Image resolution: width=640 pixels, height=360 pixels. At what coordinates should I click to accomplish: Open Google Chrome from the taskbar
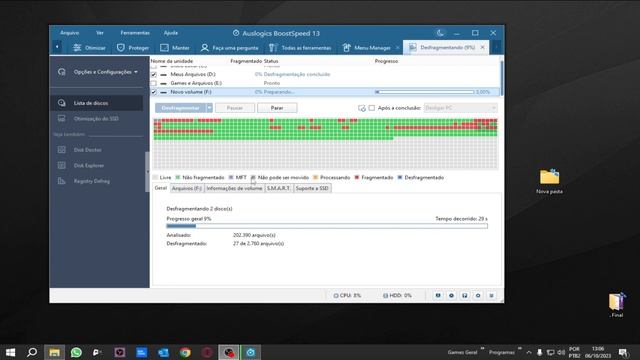pyautogui.click(x=185, y=352)
